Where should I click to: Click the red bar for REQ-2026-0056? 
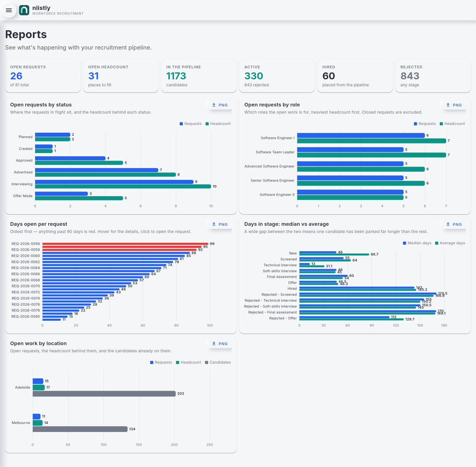point(125,244)
